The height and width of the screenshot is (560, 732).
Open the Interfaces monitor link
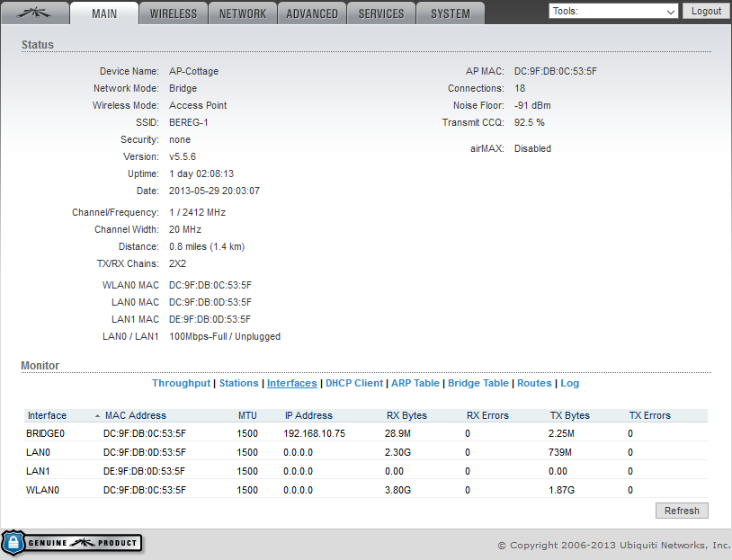click(x=291, y=383)
